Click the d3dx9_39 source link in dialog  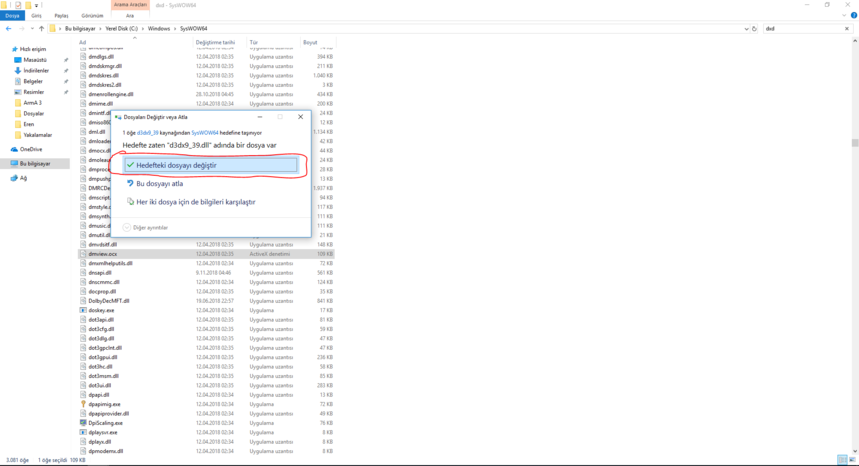147,133
